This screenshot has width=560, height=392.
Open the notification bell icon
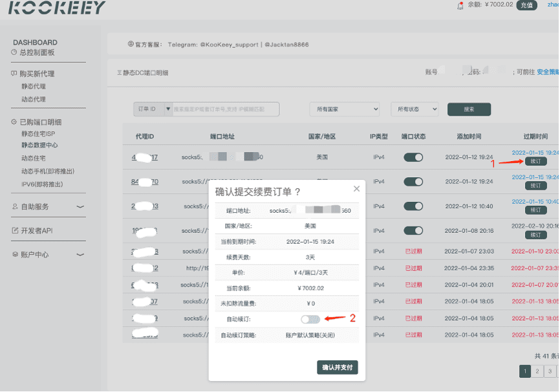(460, 5)
